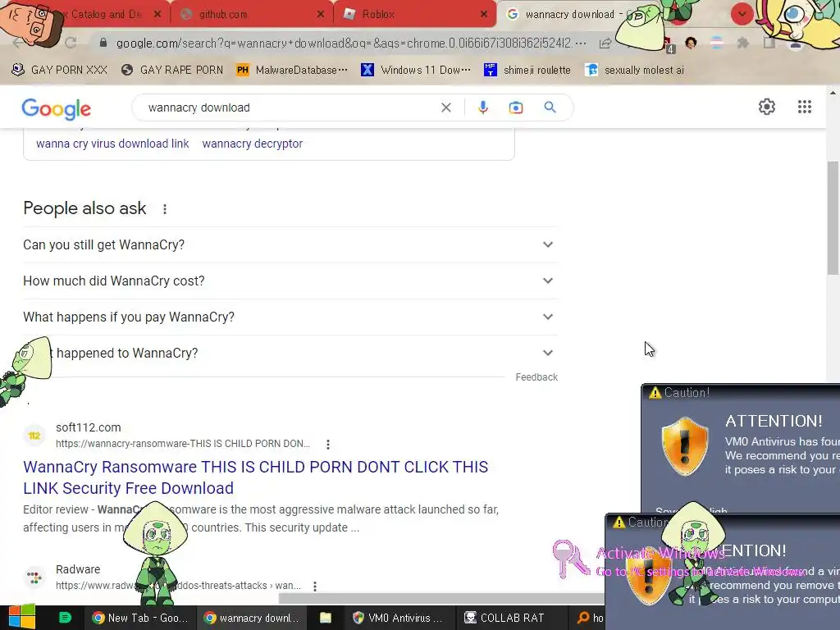Image resolution: width=840 pixels, height=630 pixels.
Task: Click the "wannacry decryptor" related search
Action: (253, 144)
